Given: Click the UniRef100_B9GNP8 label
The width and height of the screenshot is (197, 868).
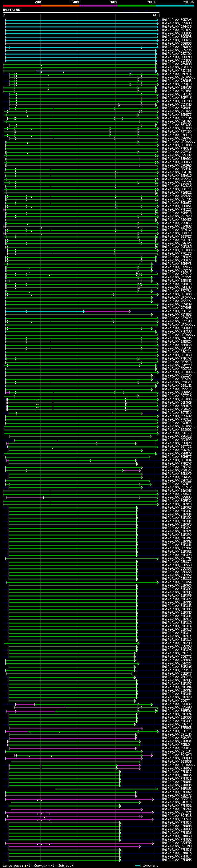Looking at the screenshot, I should coord(176,37).
